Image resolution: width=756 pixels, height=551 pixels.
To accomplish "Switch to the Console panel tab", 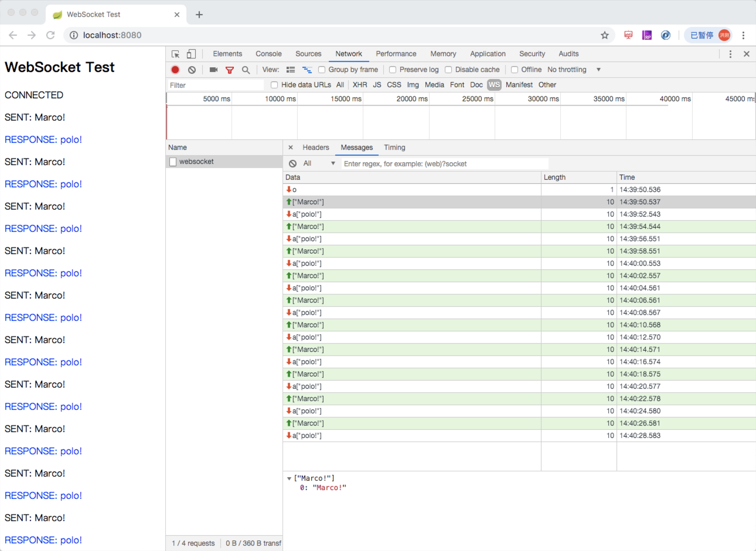I will tap(268, 54).
